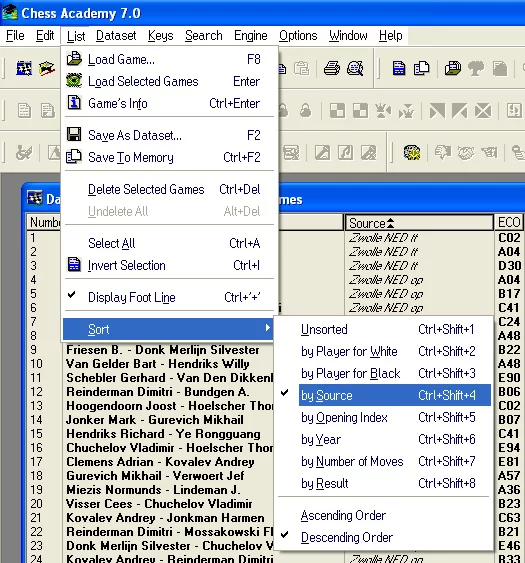This screenshot has width=525, height=563.
Task: Click the chessboard icon in the top toolbar
Action: coord(24,68)
